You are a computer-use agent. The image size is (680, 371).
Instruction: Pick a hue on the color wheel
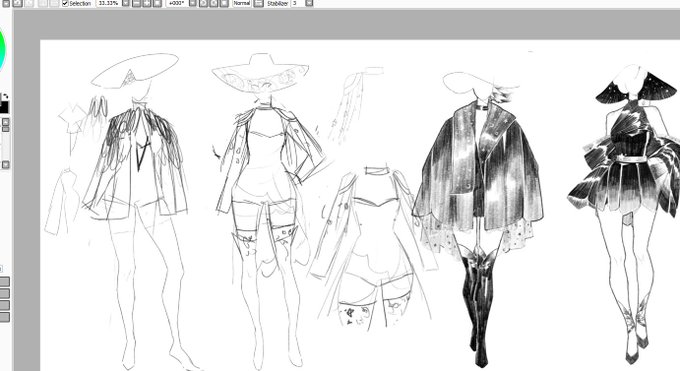pyautogui.click(x=3, y=50)
